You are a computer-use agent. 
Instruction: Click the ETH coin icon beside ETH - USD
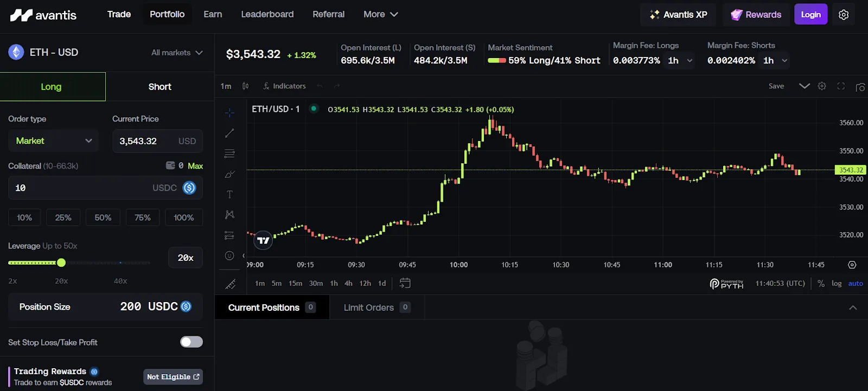point(16,52)
